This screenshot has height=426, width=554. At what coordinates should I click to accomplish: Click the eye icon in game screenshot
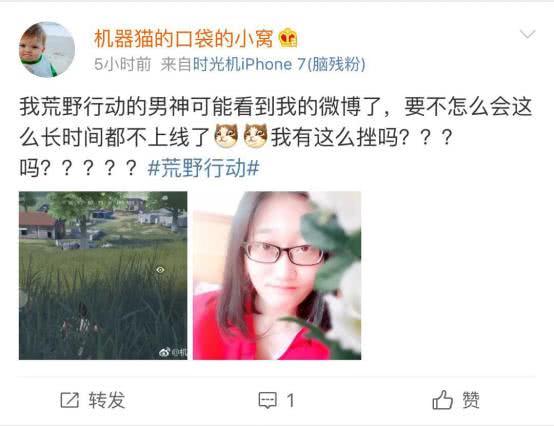point(160,270)
